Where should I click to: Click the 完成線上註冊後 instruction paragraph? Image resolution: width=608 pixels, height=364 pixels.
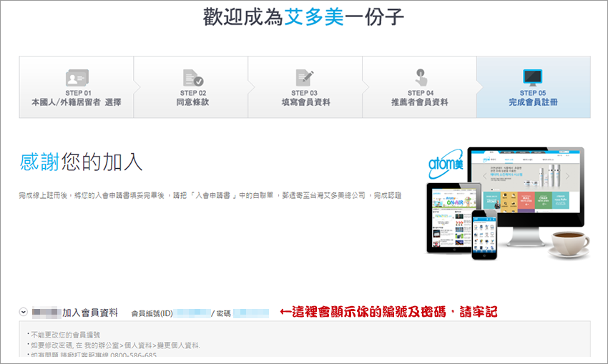pyautogui.click(x=210, y=195)
